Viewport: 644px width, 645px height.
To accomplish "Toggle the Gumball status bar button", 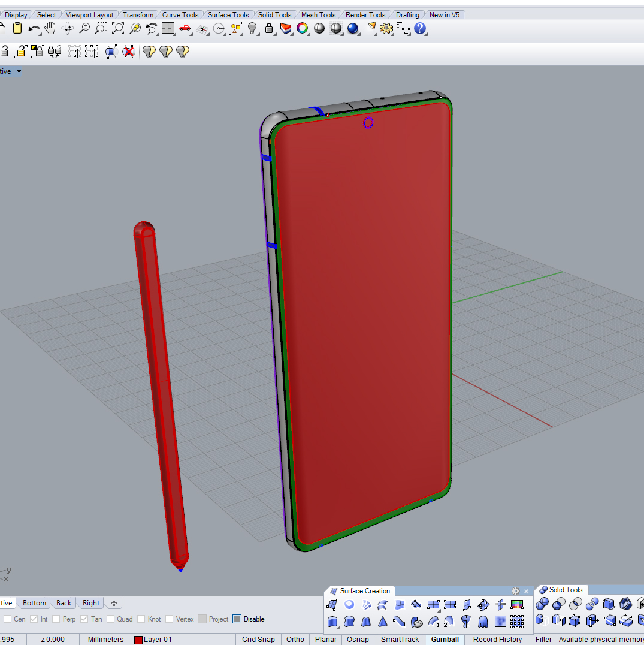I will click(445, 640).
